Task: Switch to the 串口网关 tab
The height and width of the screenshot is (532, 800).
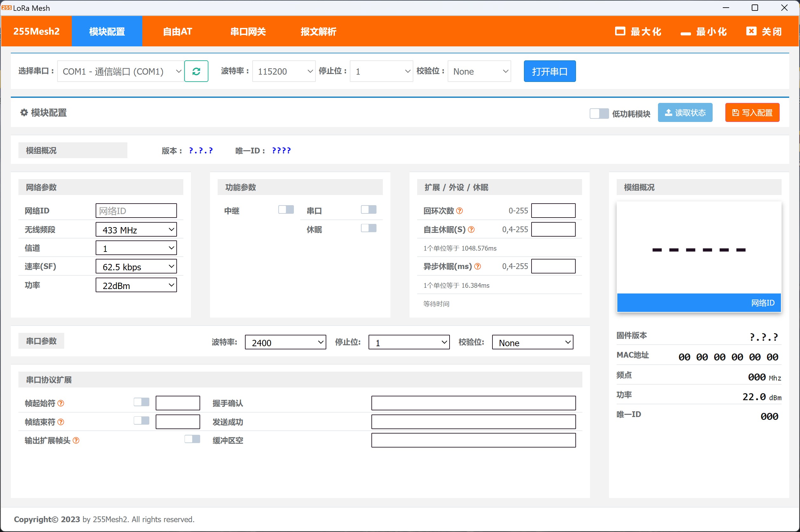Action: click(x=248, y=31)
